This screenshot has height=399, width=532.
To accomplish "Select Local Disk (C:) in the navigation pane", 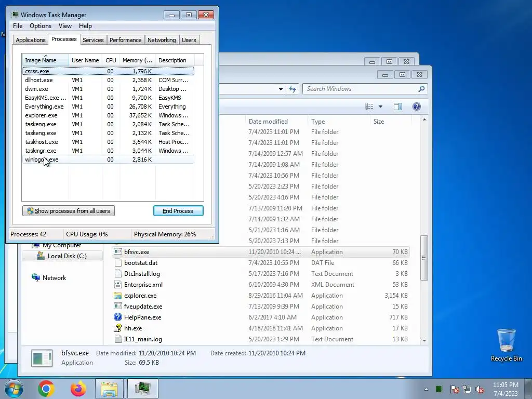I will [62, 256].
